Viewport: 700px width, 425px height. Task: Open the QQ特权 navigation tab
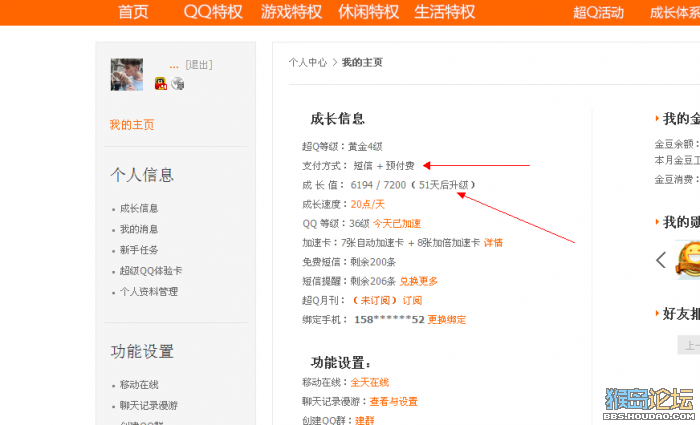[x=213, y=12]
